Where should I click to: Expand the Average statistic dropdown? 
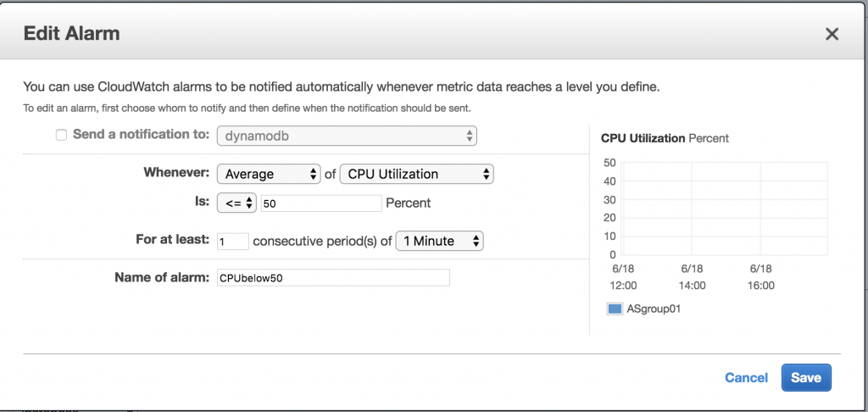(269, 174)
